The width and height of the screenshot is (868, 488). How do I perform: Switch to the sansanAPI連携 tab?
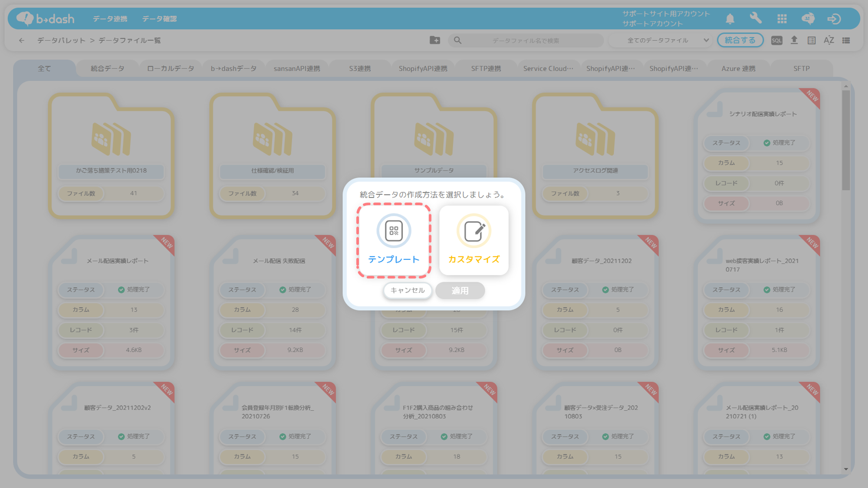click(297, 69)
